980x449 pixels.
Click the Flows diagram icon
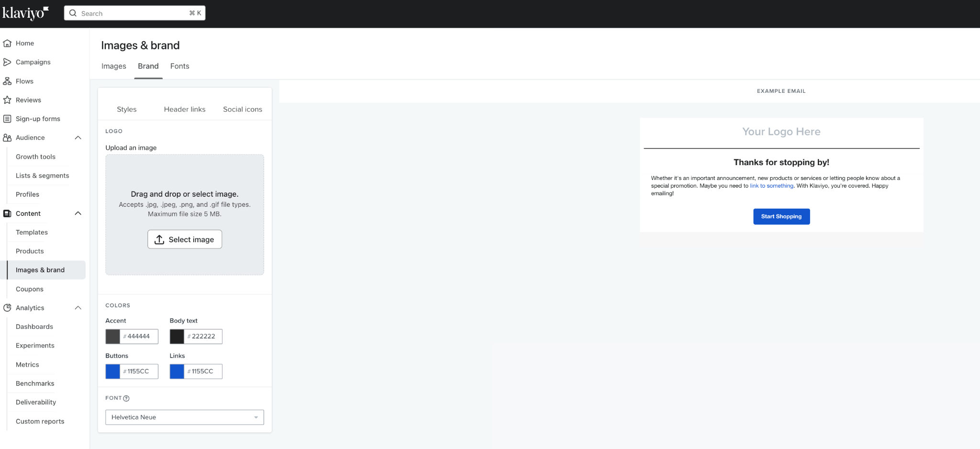coord(7,81)
